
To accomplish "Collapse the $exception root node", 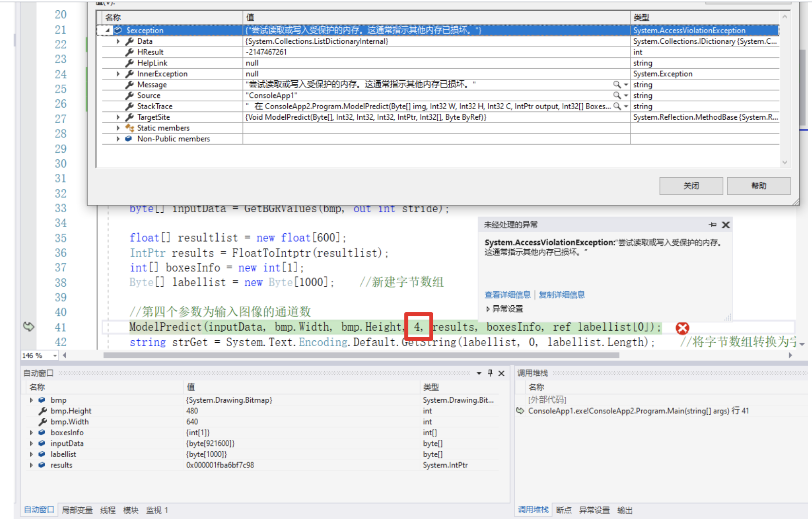I will pyautogui.click(x=108, y=30).
